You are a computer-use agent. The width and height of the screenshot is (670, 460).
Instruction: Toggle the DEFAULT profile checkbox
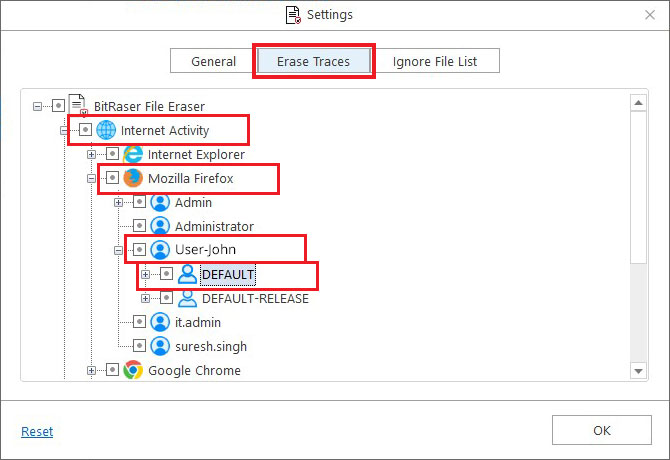click(x=166, y=274)
